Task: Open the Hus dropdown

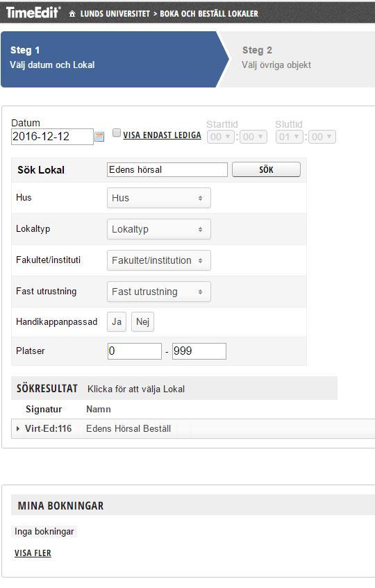Action: (158, 198)
